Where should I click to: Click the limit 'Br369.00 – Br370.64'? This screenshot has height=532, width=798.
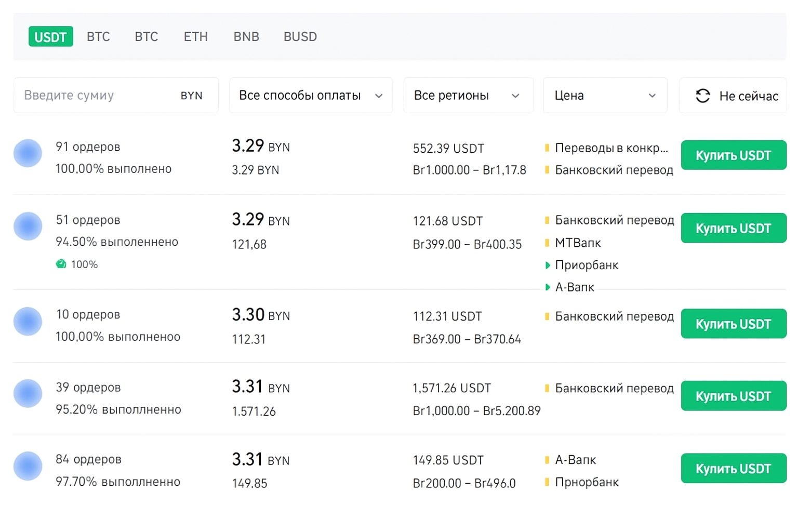point(467,339)
